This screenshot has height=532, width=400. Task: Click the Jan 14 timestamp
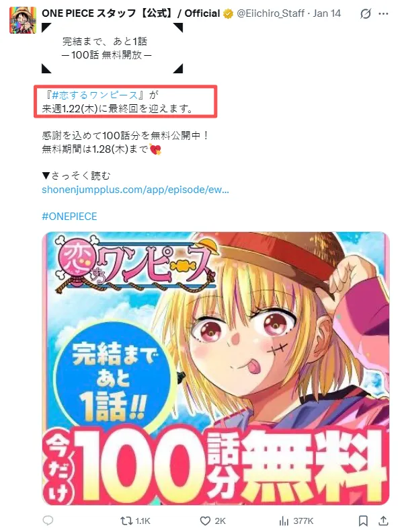tap(327, 13)
